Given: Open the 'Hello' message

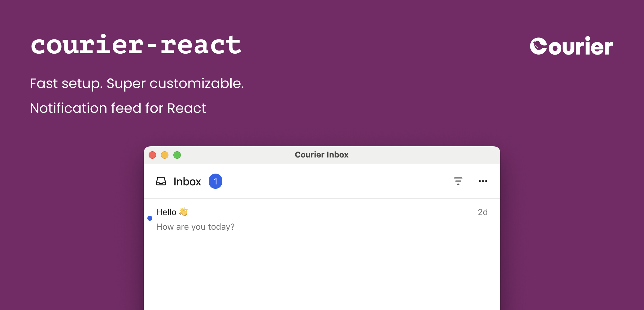Looking at the screenshot, I should click(322, 219).
